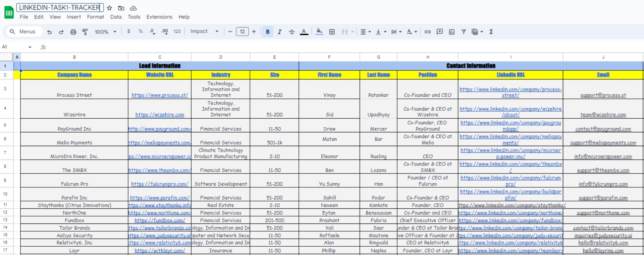This screenshot has height=255, width=644.
Task: Star the LINKEDIN-TASK1-TRACKER document
Action: pos(109,8)
